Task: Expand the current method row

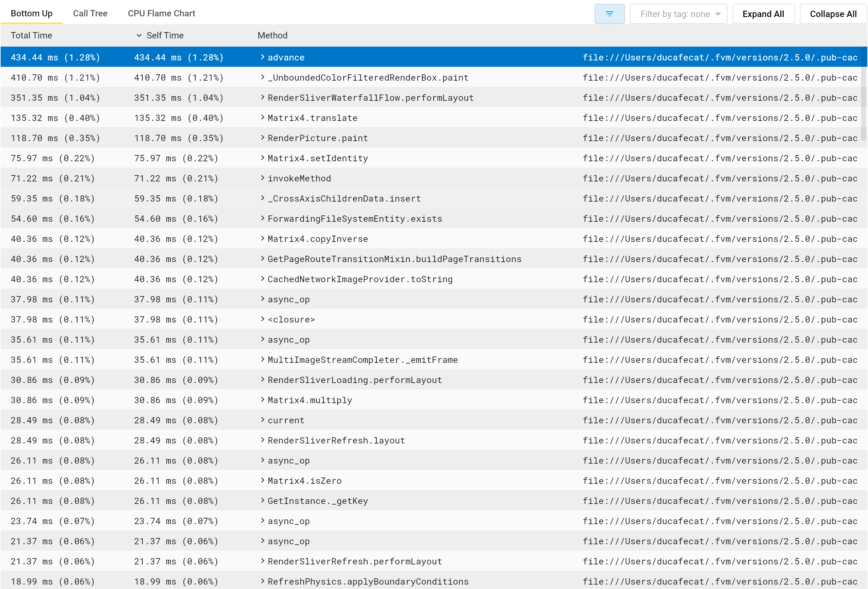Action: [x=263, y=420]
